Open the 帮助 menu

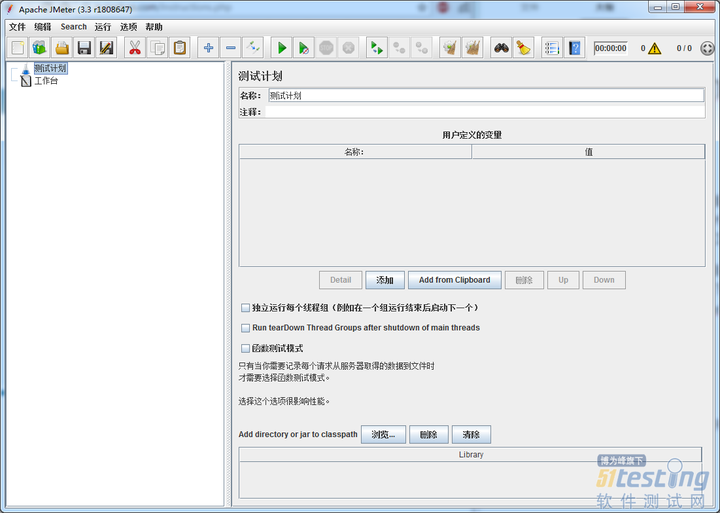[x=154, y=27]
